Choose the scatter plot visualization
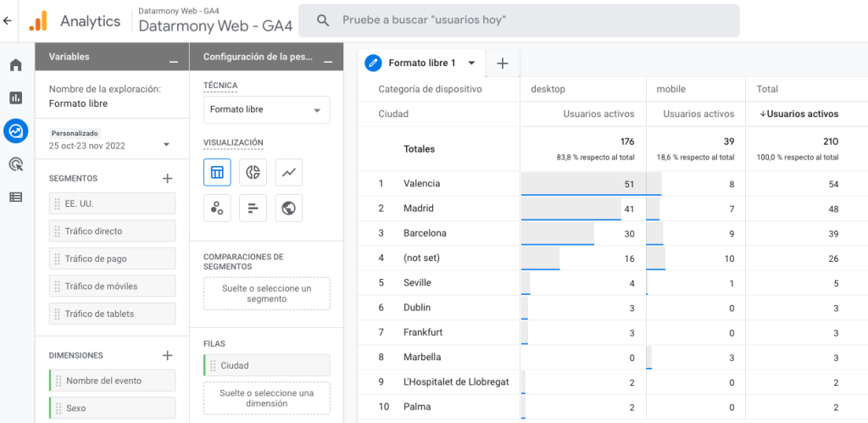Image resolution: width=868 pixels, height=423 pixels. click(217, 208)
